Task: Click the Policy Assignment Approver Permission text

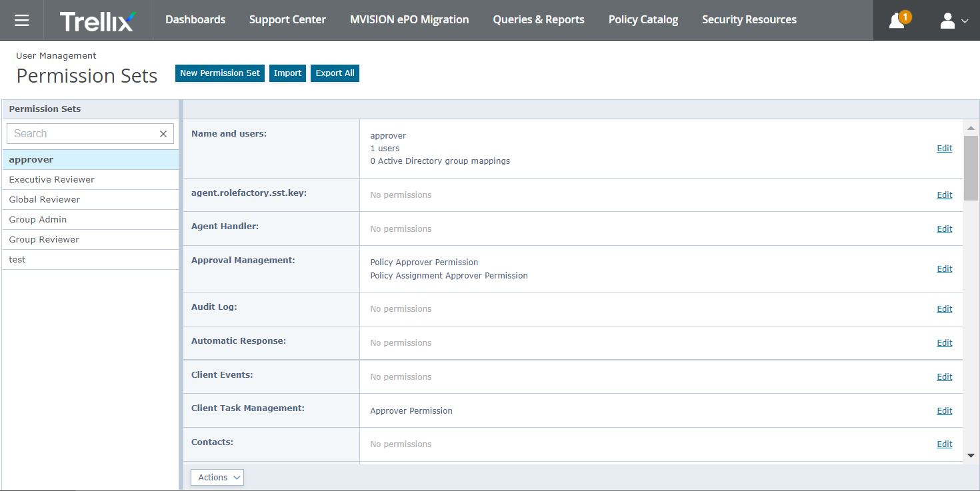Action: [x=449, y=276]
